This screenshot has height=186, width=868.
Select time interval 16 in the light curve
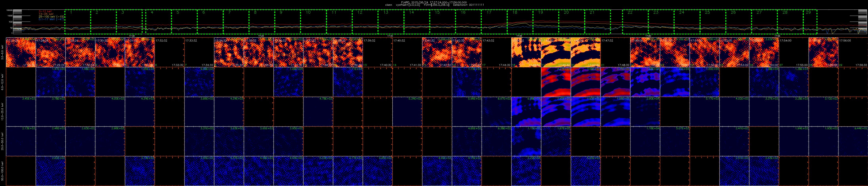[469, 22]
